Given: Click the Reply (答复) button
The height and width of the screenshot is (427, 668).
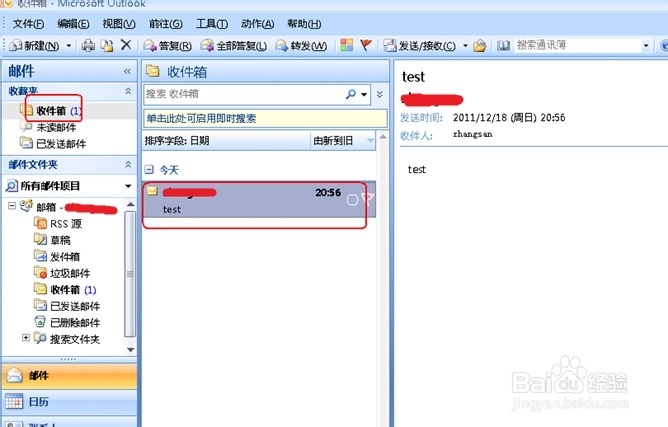Looking at the screenshot, I should (167, 45).
